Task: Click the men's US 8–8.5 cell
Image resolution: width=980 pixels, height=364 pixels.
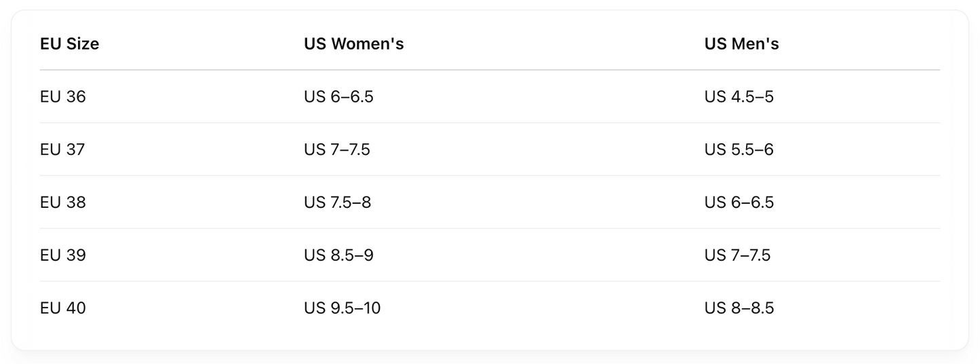Action: (739, 308)
